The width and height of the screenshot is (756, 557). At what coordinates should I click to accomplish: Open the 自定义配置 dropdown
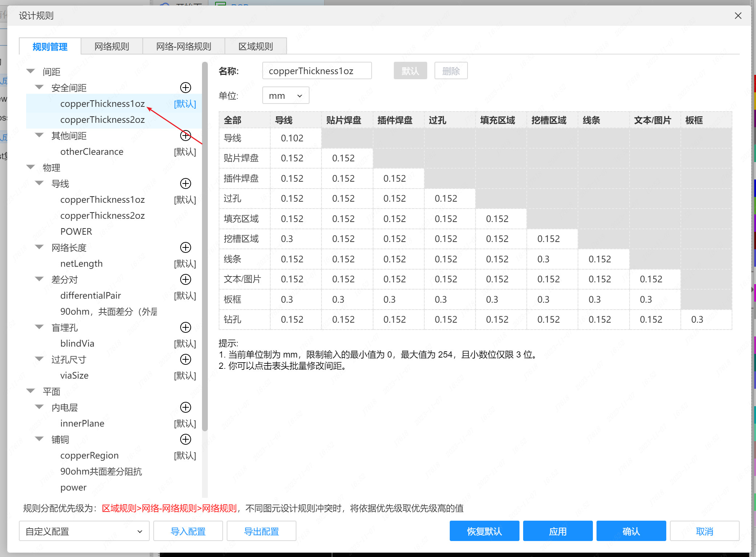84,531
